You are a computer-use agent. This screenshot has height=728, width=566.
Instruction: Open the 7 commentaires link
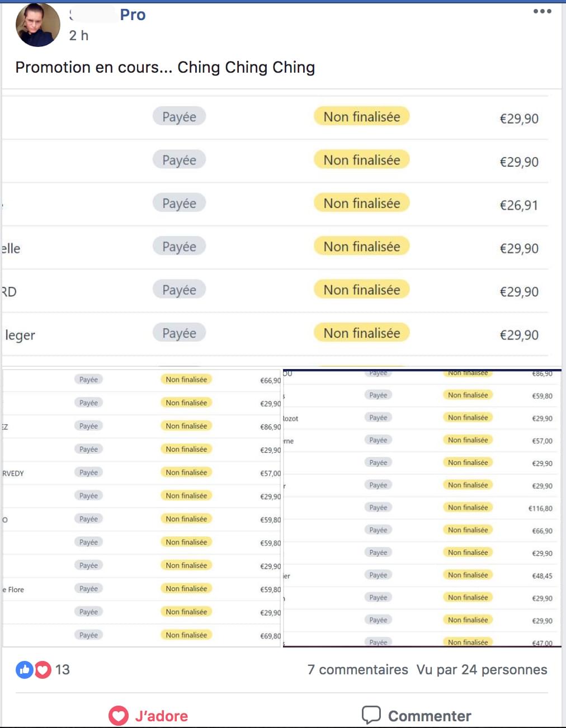pyautogui.click(x=358, y=669)
